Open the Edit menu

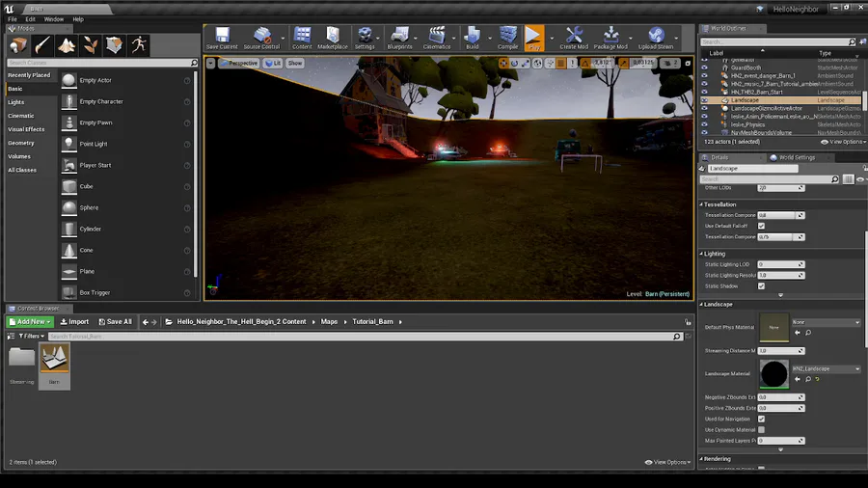pos(31,19)
